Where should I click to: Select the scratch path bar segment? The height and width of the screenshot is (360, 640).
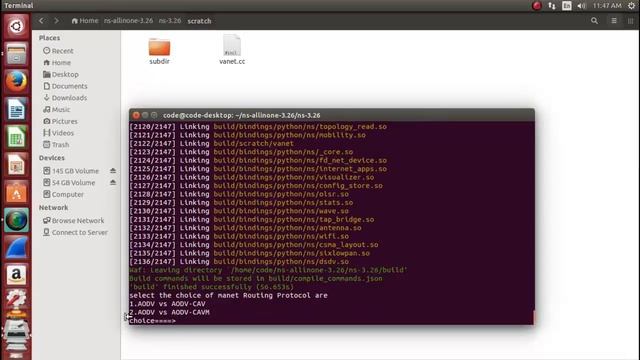(x=199, y=21)
